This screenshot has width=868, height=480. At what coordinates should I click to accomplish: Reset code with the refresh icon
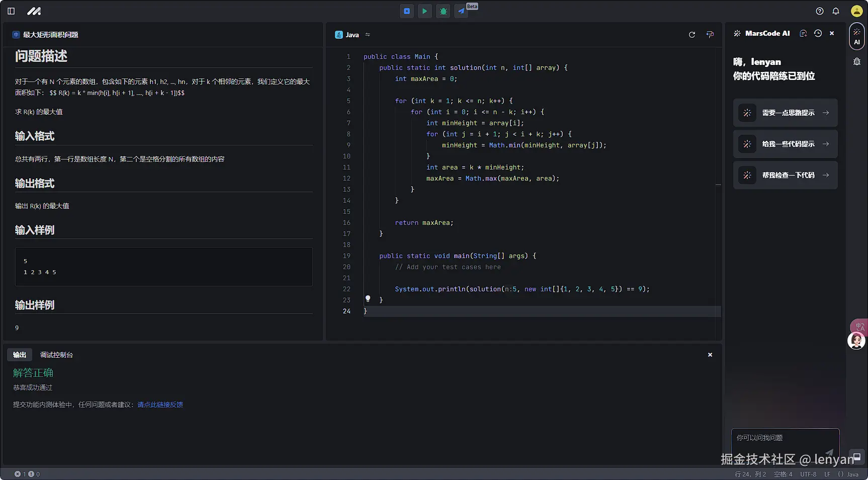pos(692,35)
